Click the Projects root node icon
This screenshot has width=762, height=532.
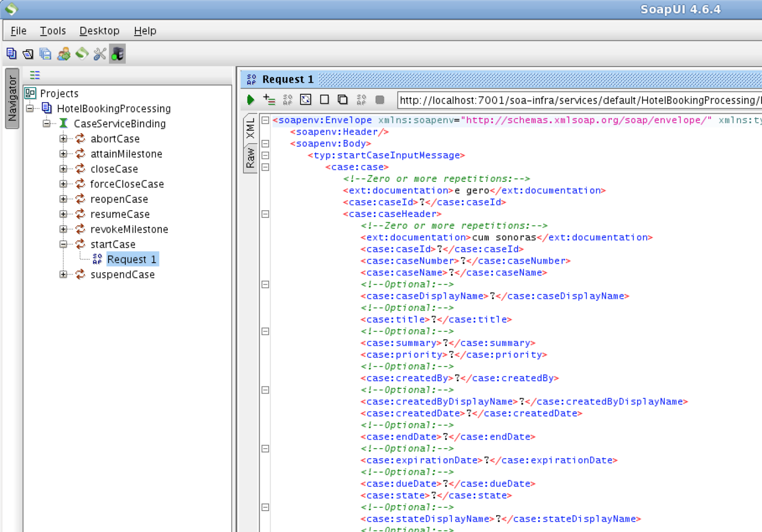(30, 93)
